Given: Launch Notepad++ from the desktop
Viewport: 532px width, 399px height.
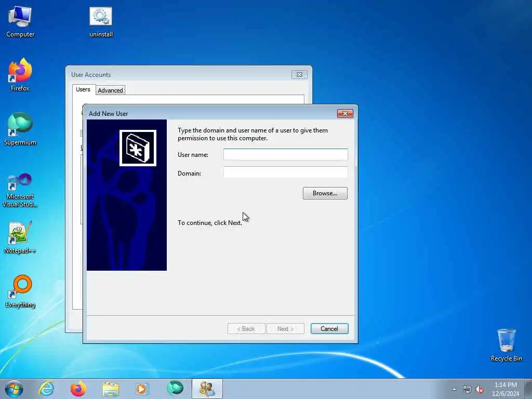Looking at the screenshot, I should (x=20, y=237).
